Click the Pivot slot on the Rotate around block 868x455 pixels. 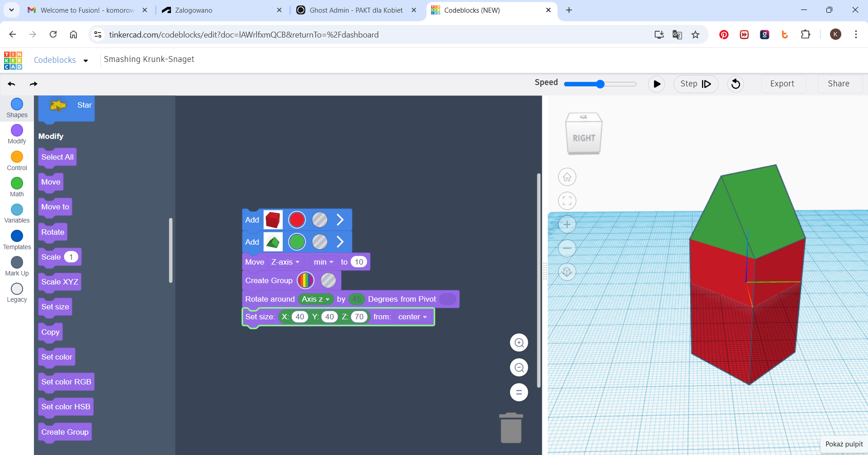pyautogui.click(x=448, y=299)
